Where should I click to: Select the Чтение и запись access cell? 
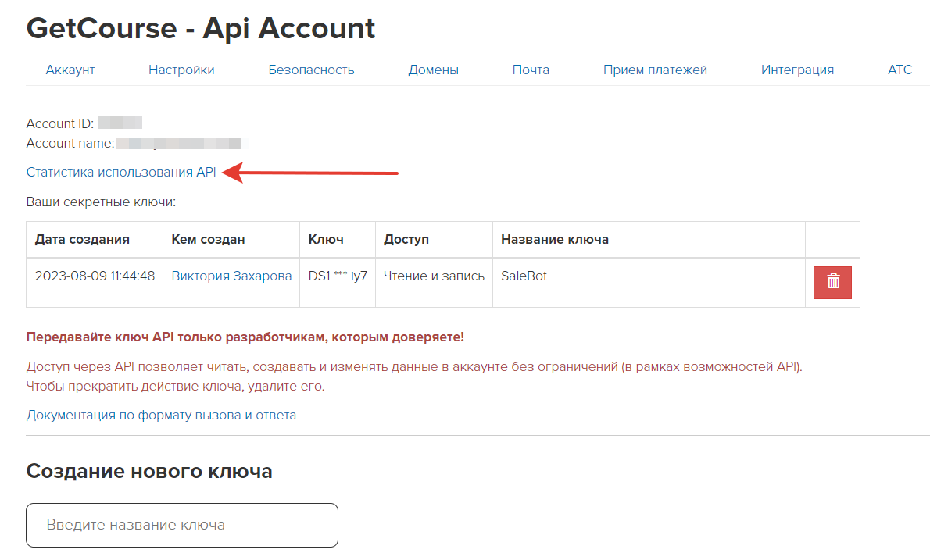coord(435,282)
